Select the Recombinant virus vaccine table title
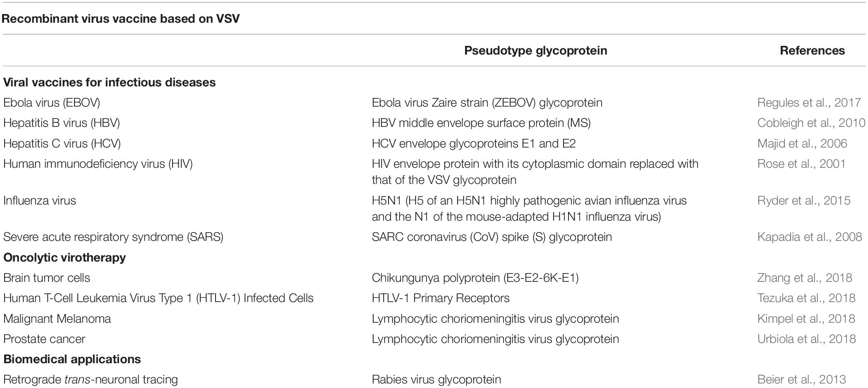Image resolution: width=868 pixels, height=388 pixels. [121, 19]
